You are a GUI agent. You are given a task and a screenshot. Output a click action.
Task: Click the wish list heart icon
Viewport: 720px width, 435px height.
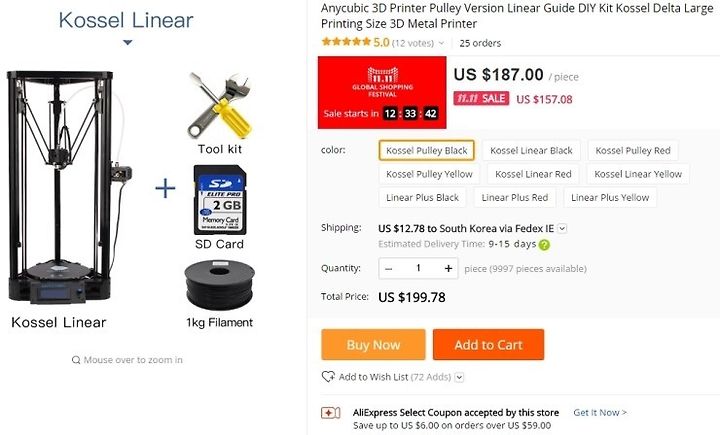point(328,377)
